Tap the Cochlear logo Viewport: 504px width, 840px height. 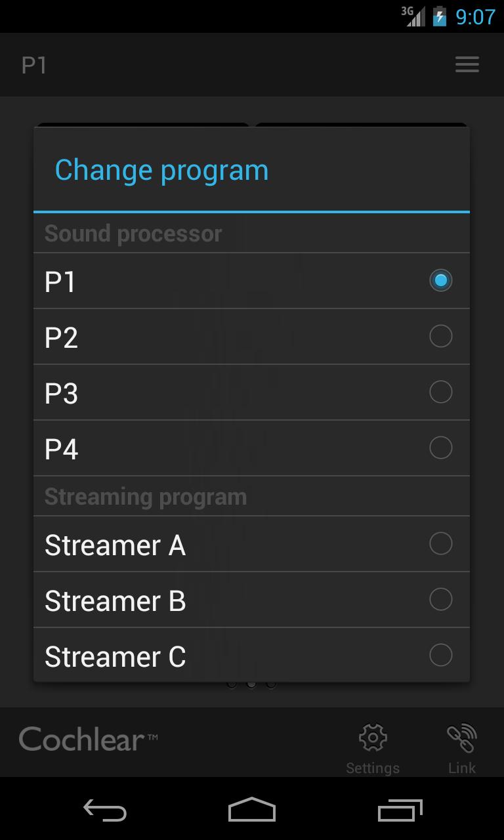88,740
